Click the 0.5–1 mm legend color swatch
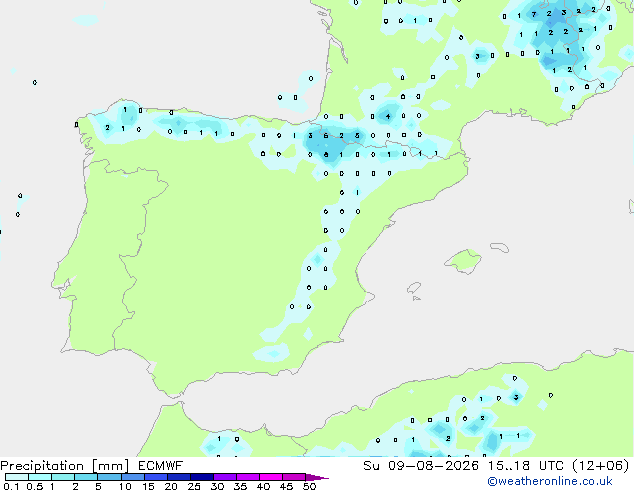The image size is (634, 490). click(x=40, y=477)
